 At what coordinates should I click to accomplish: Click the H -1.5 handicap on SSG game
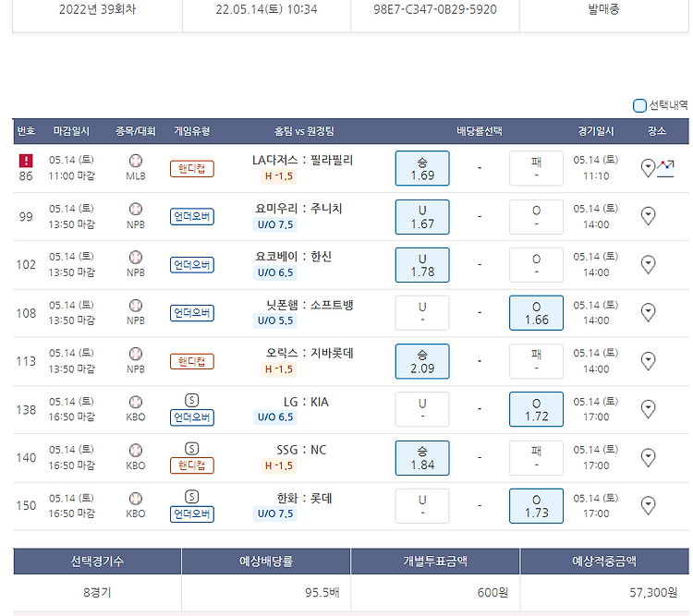click(x=278, y=465)
